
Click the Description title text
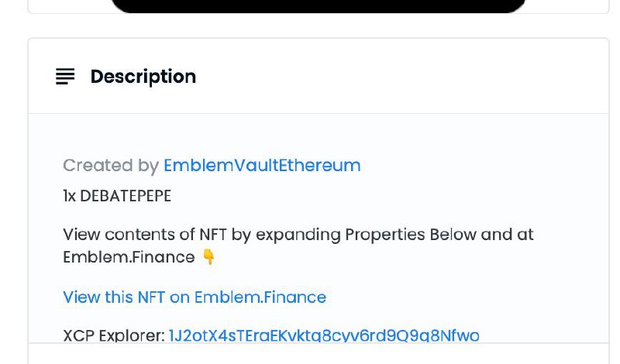[x=143, y=76]
